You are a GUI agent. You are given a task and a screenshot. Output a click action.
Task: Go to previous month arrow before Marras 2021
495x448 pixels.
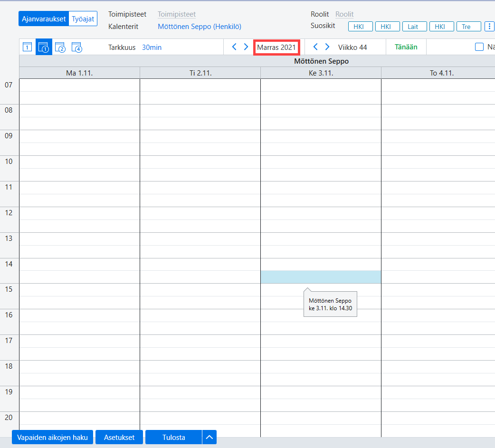tap(234, 47)
